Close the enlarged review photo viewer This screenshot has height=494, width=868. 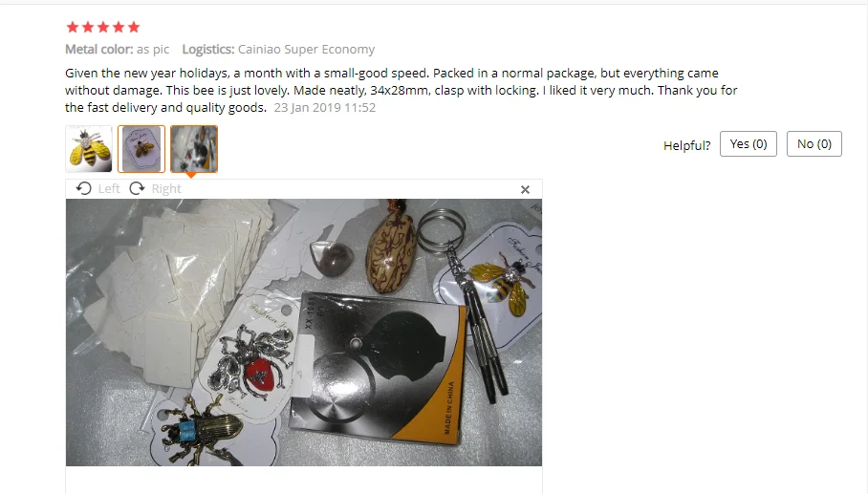[x=526, y=190]
